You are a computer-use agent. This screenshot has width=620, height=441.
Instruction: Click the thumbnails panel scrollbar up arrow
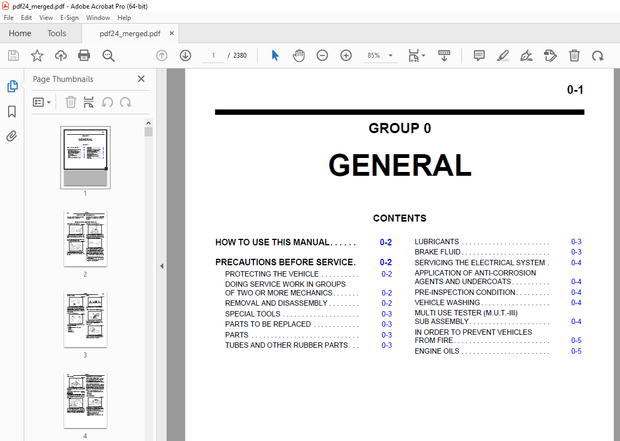pyautogui.click(x=148, y=123)
